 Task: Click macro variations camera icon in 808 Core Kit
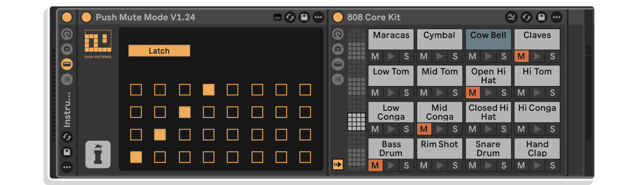pyautogui.click(x=338, y=49)
